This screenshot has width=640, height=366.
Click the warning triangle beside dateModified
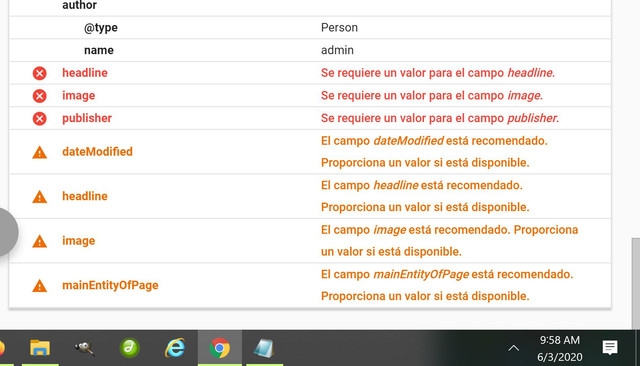tap(40, 152)
